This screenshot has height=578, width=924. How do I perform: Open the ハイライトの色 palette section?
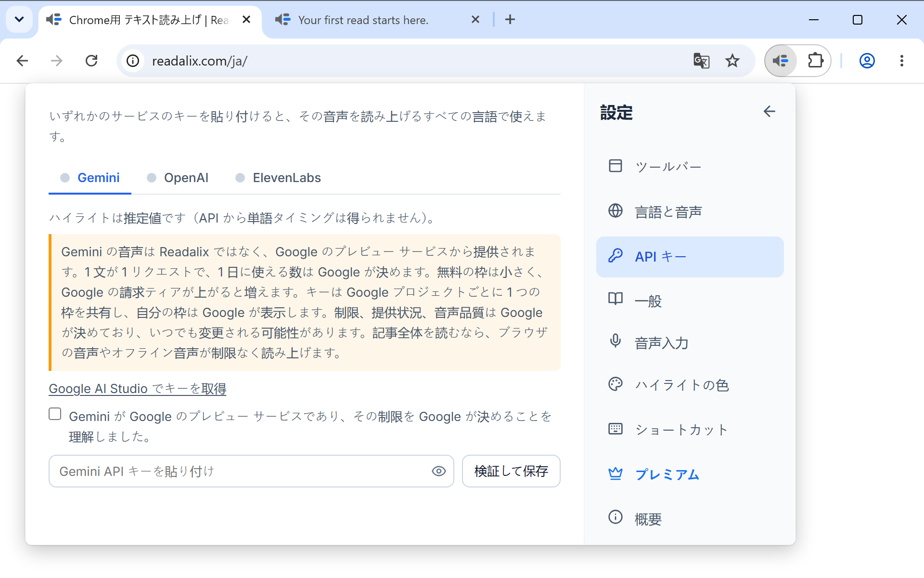[690, 385]
